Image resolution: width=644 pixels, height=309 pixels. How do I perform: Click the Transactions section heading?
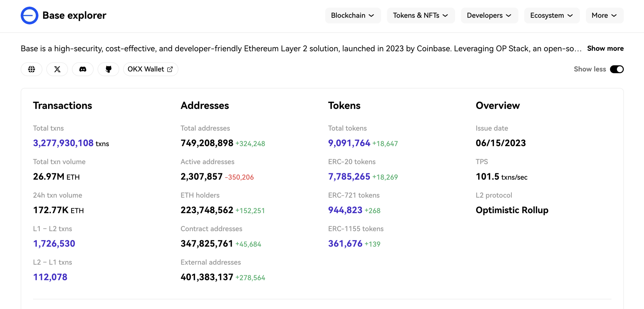(x=62, y=105)
